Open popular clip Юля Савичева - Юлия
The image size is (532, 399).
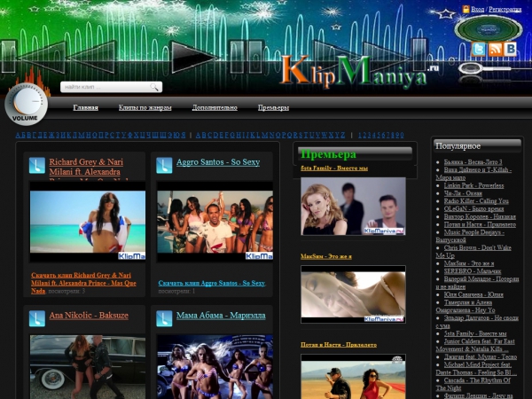(473, 294)
